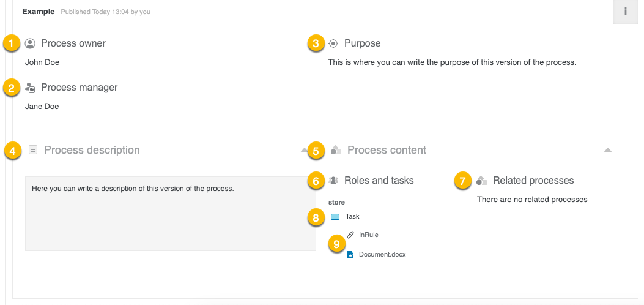Click the Process manager icon

[30, 88]
